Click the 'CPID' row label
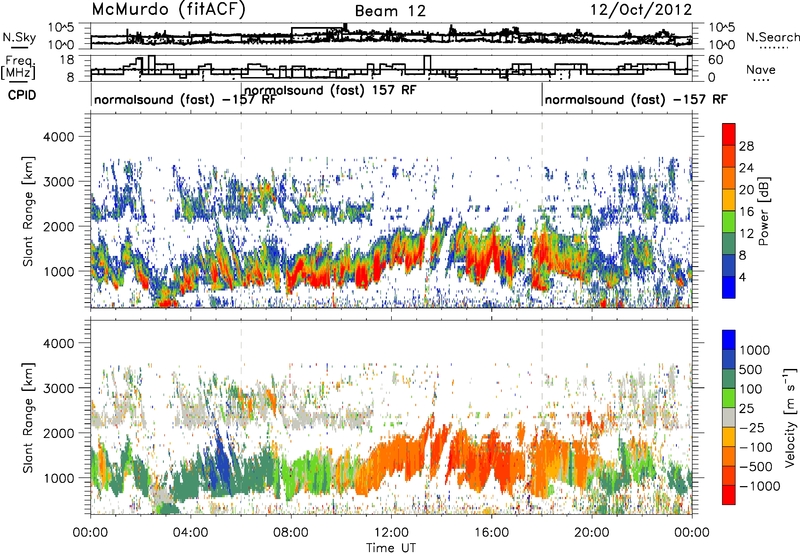 coord(22,95)
